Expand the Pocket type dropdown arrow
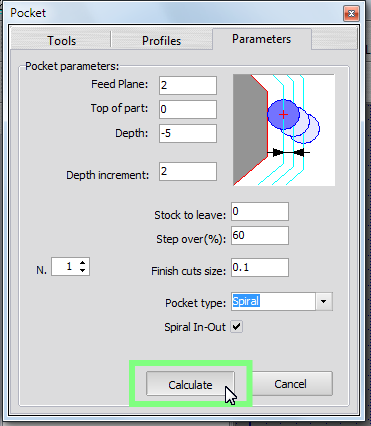This screenshot has width=371, height=426. [324, 301]
